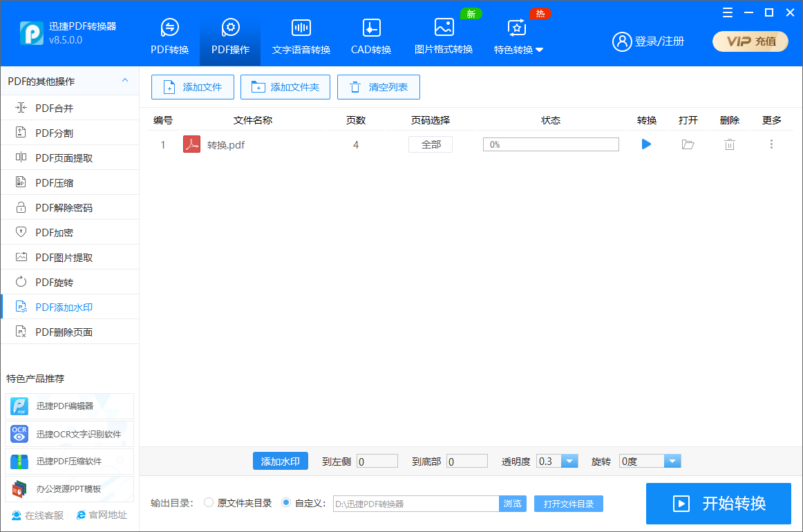The image size is (803, 532).
Task: Collapse the PDF的其他操作 section
Action: tap(125, 80)
